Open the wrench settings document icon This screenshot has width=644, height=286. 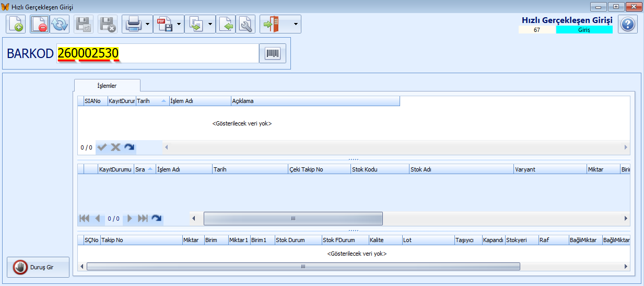pyautogui.click(x=245, y=24)
